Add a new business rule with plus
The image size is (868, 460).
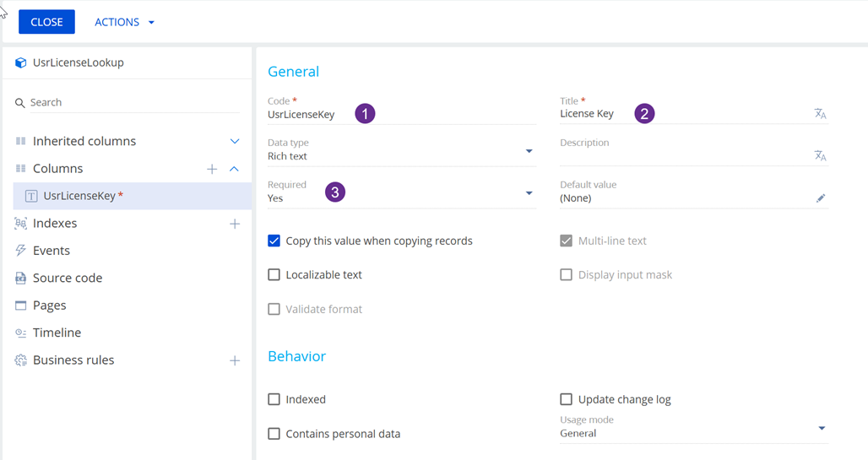235,361
